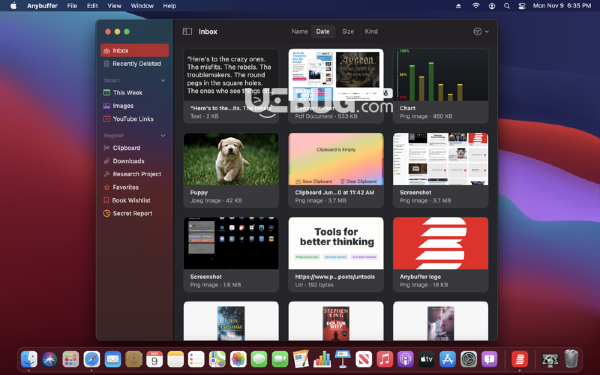Select the Pdf Document 533 KB card
Image resolution: width=600 pixels, height=375 pixels.
tap(336, 86)
